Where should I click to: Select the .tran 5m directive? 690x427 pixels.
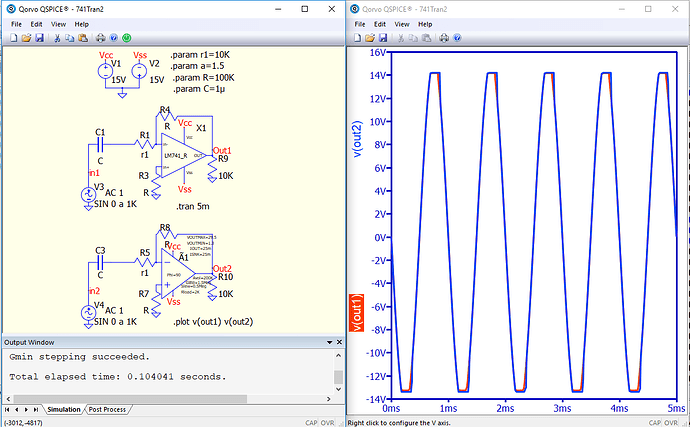point(192,206)
